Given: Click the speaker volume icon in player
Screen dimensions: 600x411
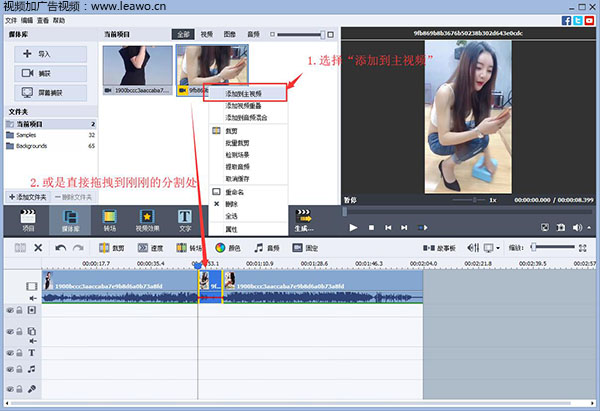Looking at the screenshot, I should (577, 227).
